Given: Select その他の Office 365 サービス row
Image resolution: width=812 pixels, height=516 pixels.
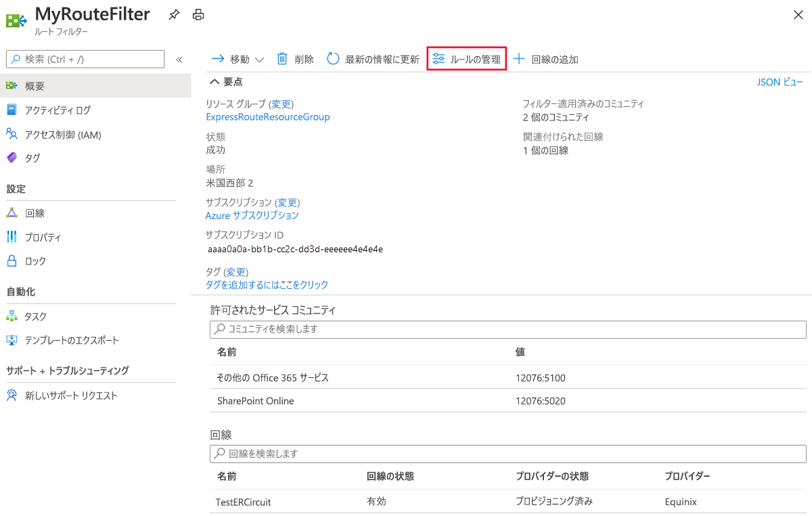Looking at the screenshot, I should (508, 377).
